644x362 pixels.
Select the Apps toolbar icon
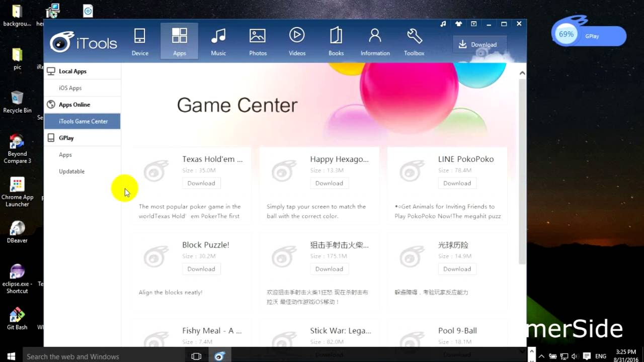(x=180, y=42)
